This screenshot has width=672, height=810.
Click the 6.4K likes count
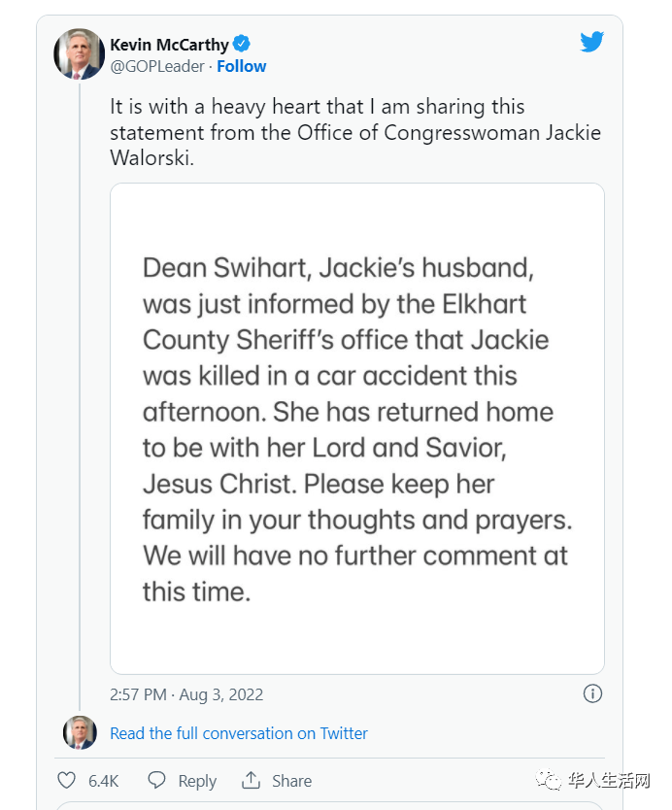(x=103, y=781)
